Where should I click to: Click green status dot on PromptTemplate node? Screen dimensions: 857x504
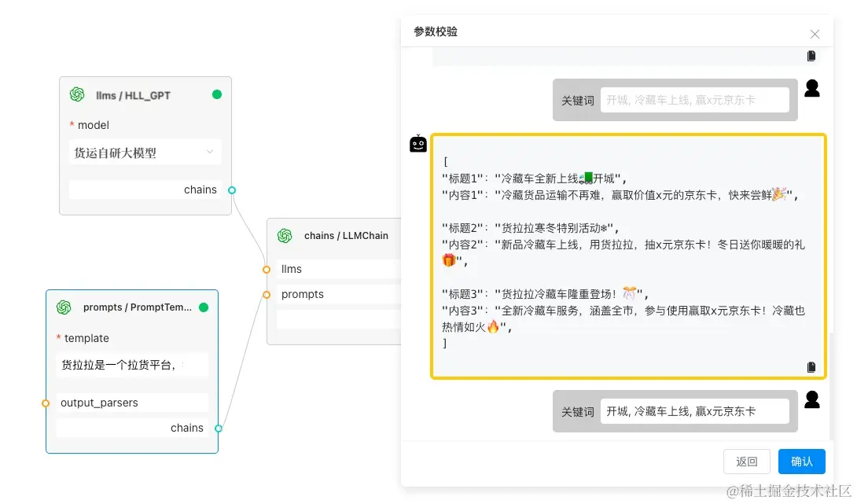tap(204, 307)
